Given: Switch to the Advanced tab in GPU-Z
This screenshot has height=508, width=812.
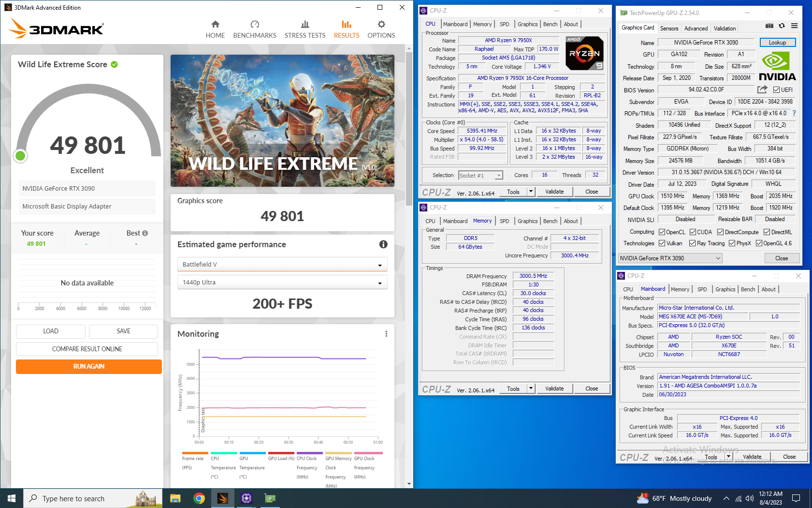Looking at the screenshot, I should point(696,29).
